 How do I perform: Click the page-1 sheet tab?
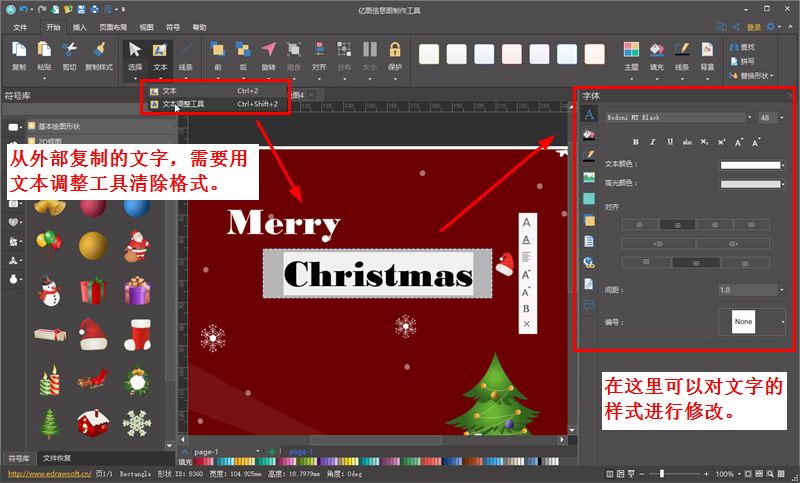(301, 451)
